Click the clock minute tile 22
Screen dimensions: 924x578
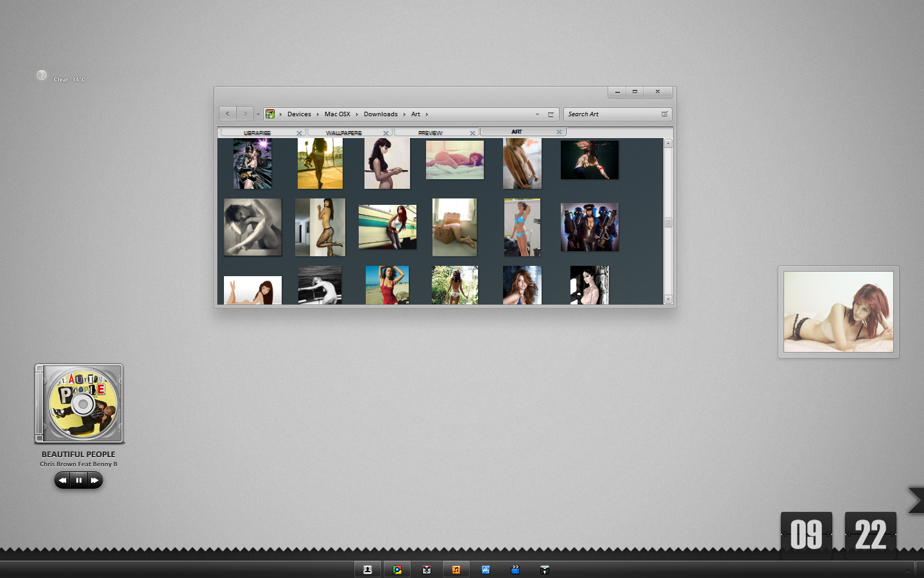click(x=871, y=534)
